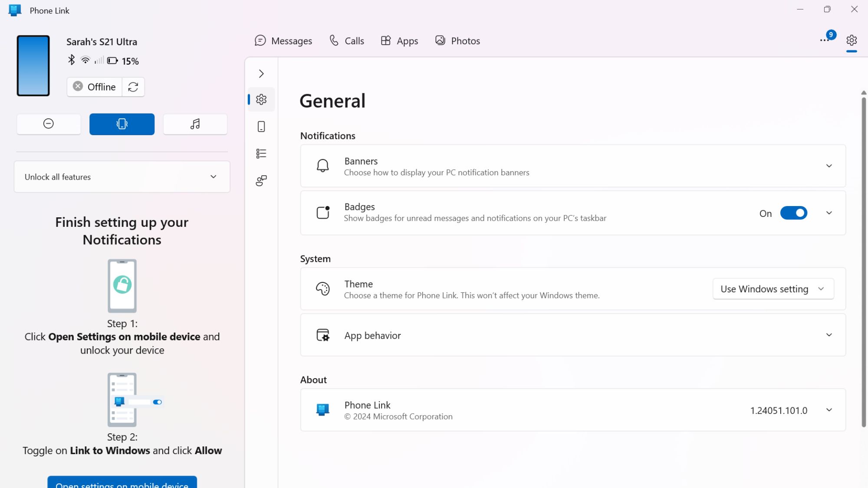Click the task list sidebar icon
868x488 pixels.
pyautogui.click(x=261, y=154)
